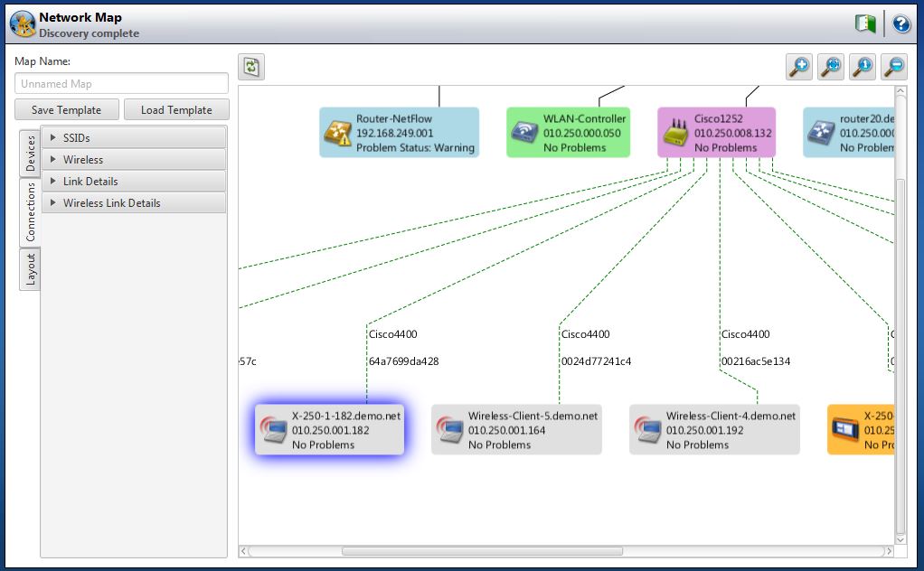Click the green notebook icon in header

(865, 24)
